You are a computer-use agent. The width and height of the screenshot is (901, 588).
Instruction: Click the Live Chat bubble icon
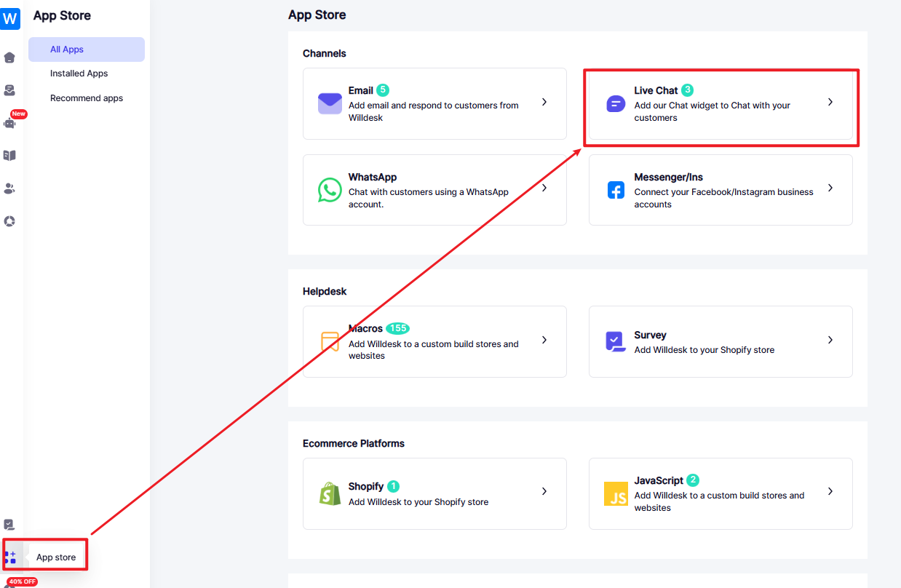616,104
